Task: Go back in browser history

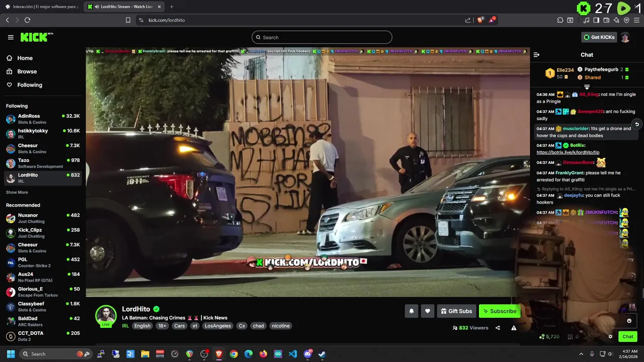Action: [7, 20]
